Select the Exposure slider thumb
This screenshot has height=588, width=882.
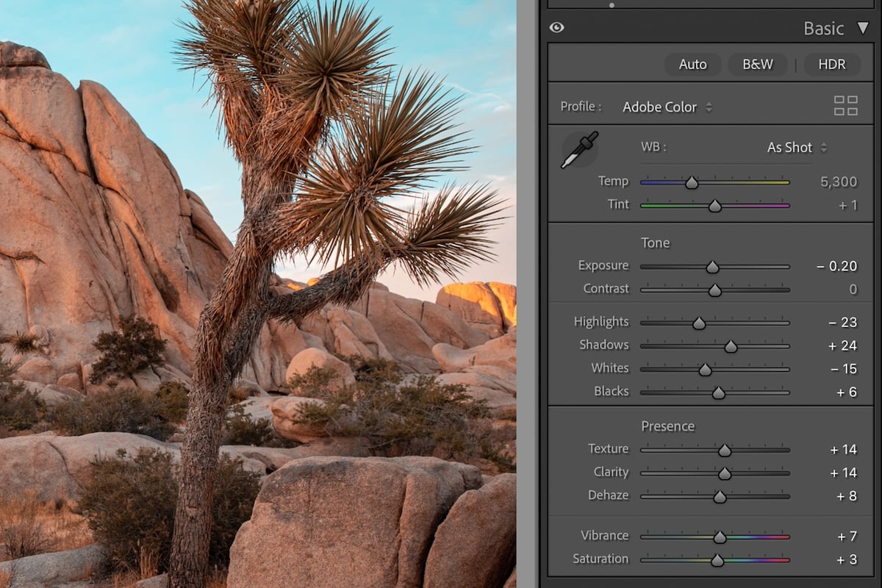[712, 267]
